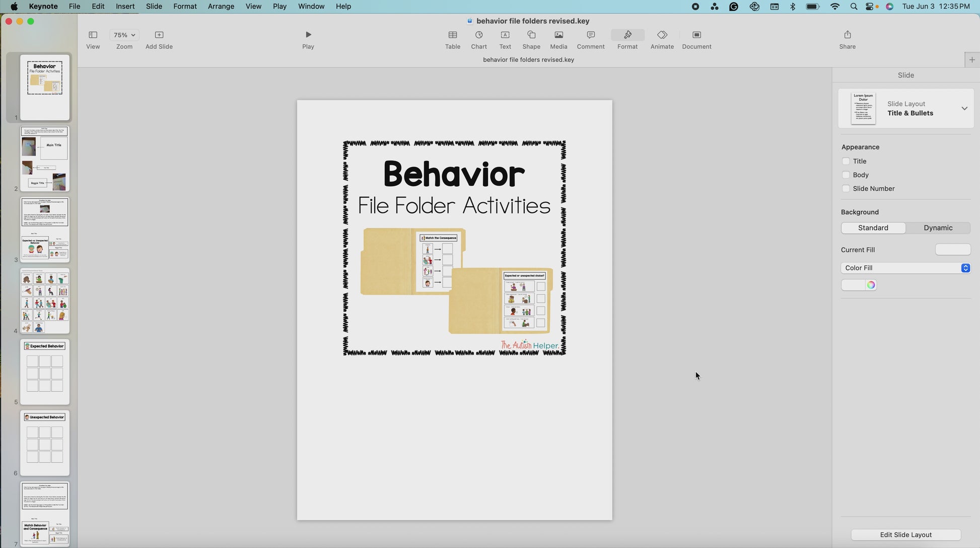Enable the Body checkbox
Viewport: 980px width, 548px height.
point(846,175)
